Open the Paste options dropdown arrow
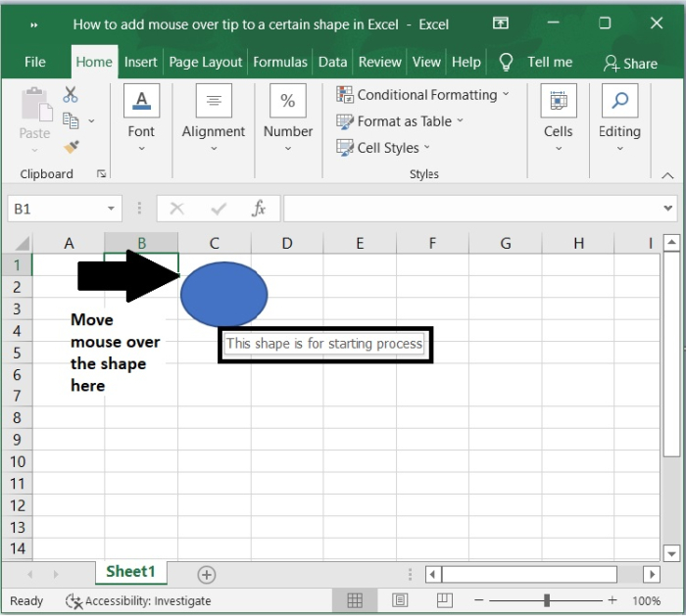The image size is (686, 616). pos(34,151)
